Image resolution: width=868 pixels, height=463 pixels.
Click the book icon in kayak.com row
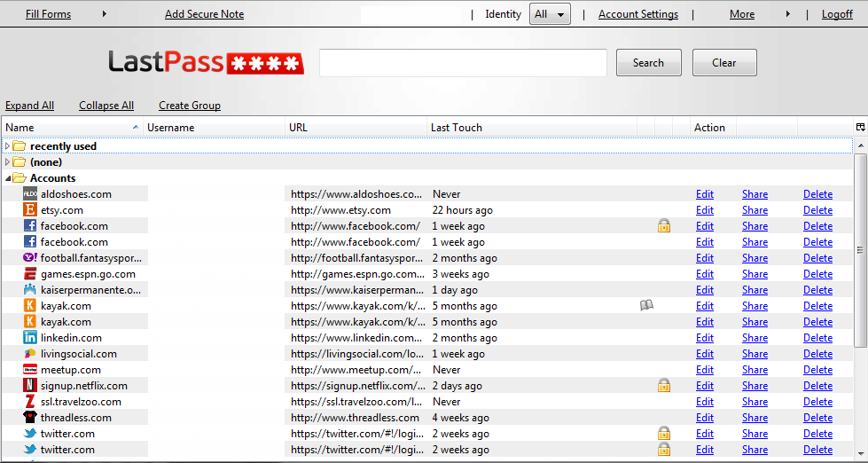coord(646,305)
